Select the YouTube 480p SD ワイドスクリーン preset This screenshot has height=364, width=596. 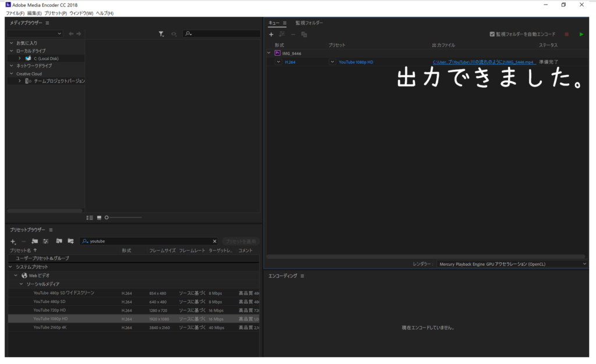point(133,293)
